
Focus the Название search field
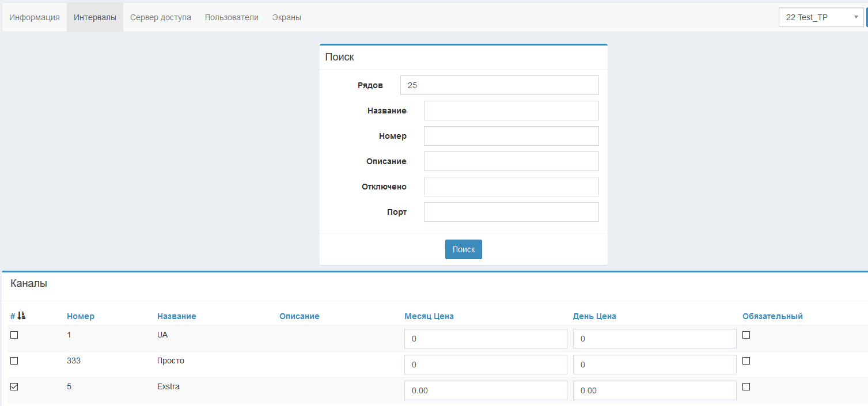[511, 111]
